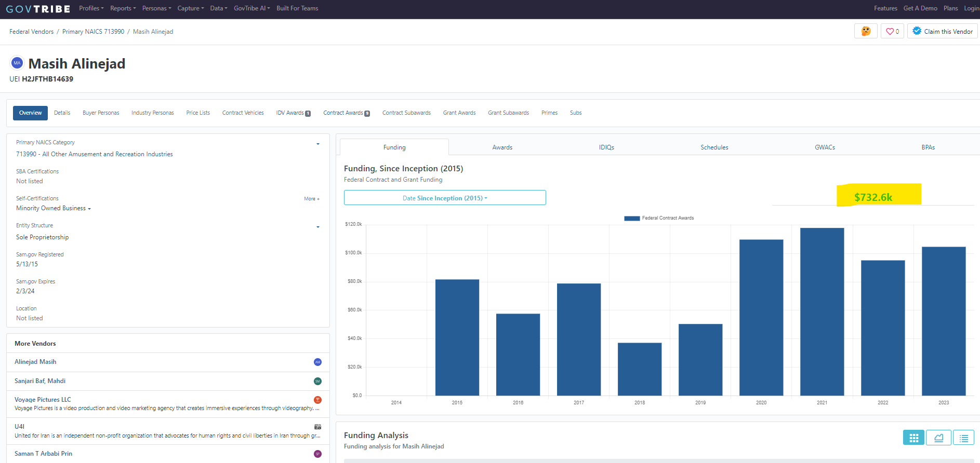Go to Federal Vendors breadcrumb
This screenshot has height=463, width=980.
point(31,32)
